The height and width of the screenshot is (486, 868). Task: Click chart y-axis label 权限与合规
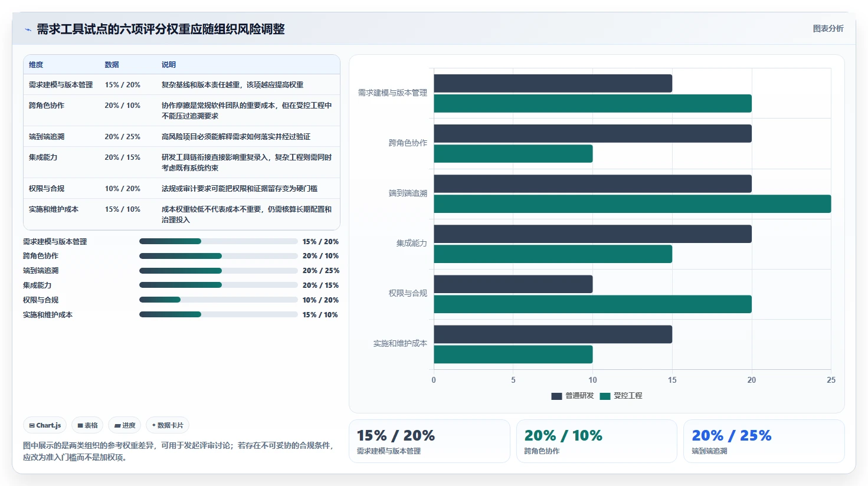pyautogui.click(x=408, y=294)
